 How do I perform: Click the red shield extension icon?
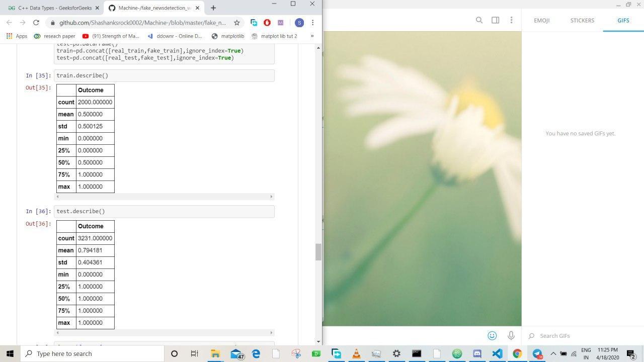[267, 23]
